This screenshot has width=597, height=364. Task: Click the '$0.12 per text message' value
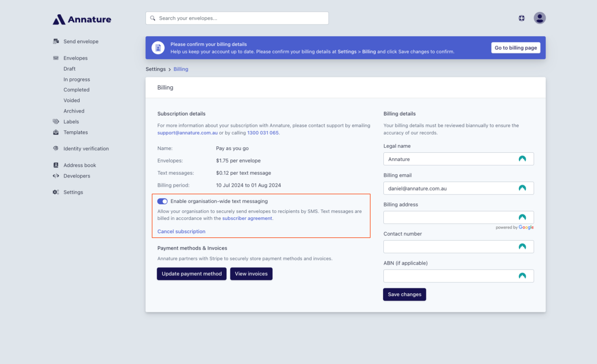click(243, 173)
